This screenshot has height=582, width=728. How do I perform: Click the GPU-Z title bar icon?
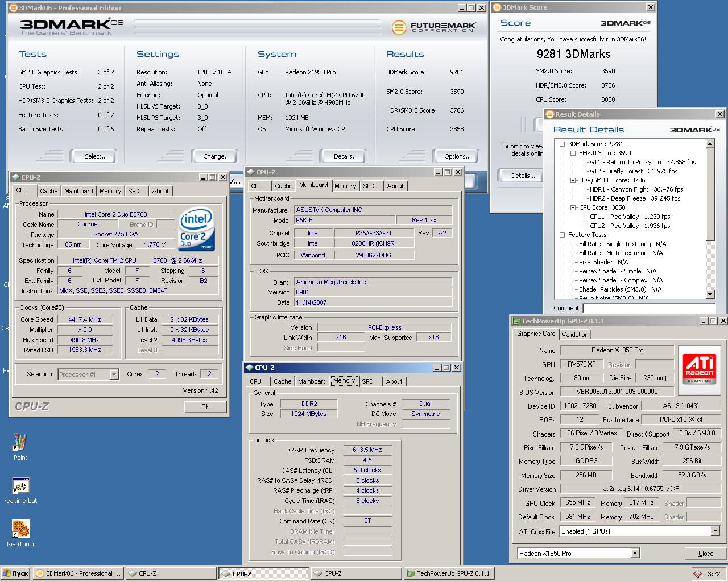point(516,321)
